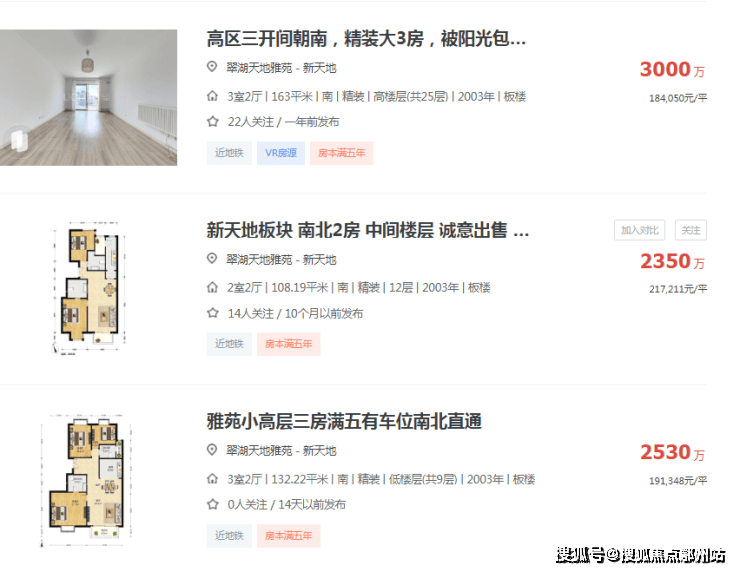Click house icon beside 3室2厅 163平米 details
The height and width of the screenshot is (572, 740).
pyautogui.click(x=212, y=96)
